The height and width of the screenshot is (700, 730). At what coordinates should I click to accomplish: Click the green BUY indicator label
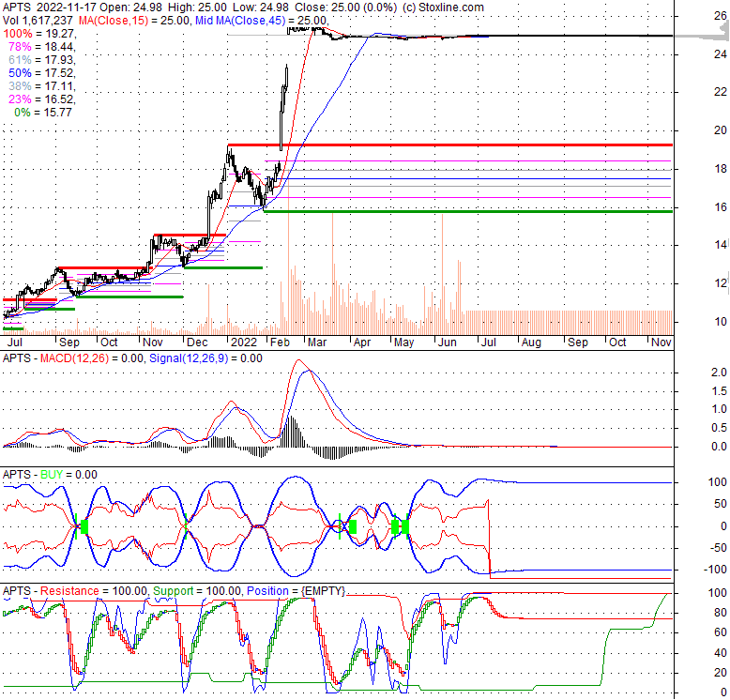[x=52, y=475]
